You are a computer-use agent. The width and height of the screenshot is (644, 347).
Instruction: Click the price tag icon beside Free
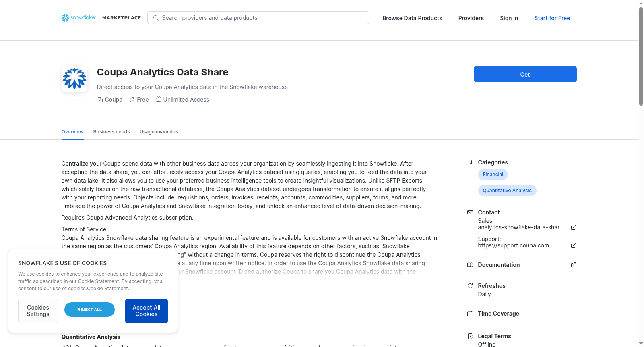132,100
